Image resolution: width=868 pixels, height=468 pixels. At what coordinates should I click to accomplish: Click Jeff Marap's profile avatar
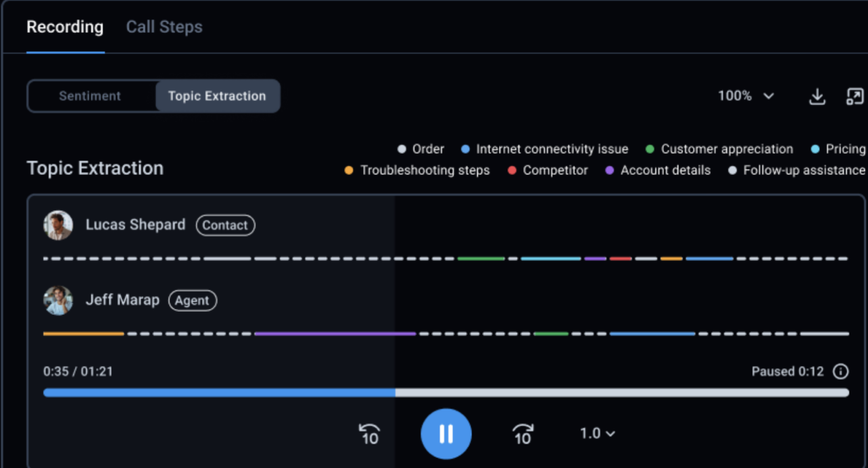[59, 300]
